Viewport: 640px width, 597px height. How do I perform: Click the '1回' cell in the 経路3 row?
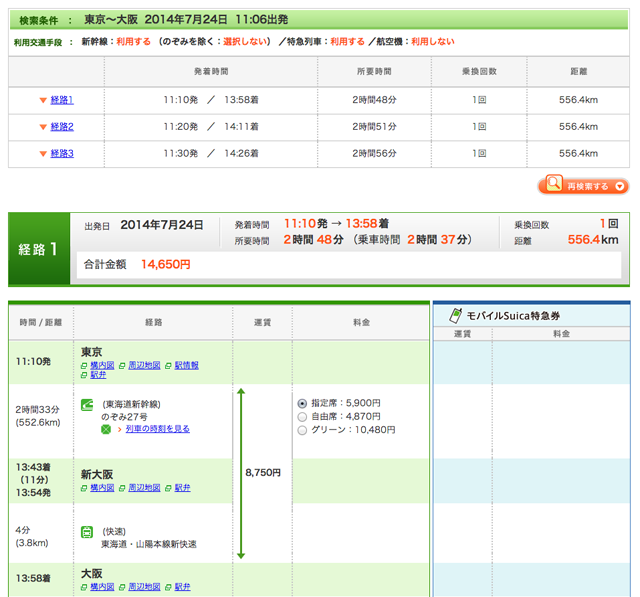coord(479,154)
